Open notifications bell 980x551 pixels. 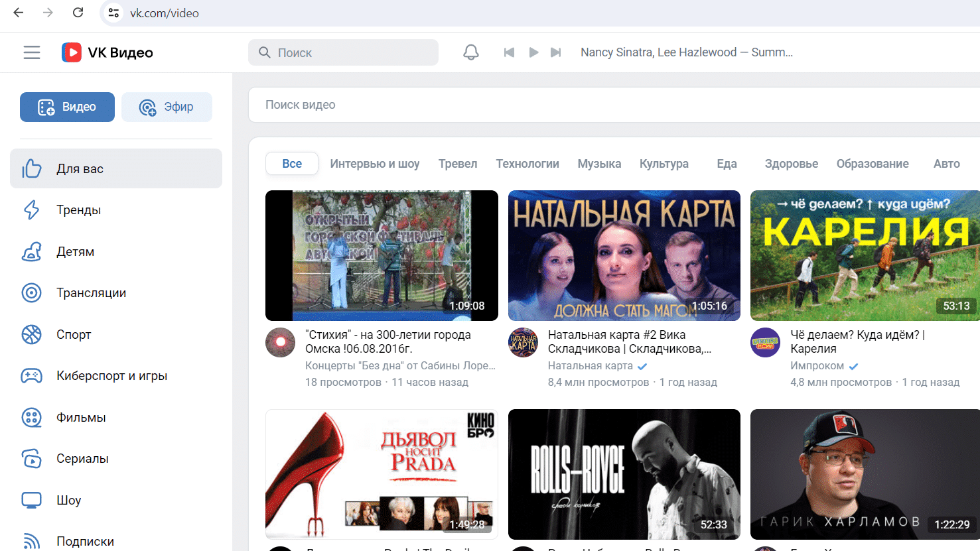[x=471, y=52]
